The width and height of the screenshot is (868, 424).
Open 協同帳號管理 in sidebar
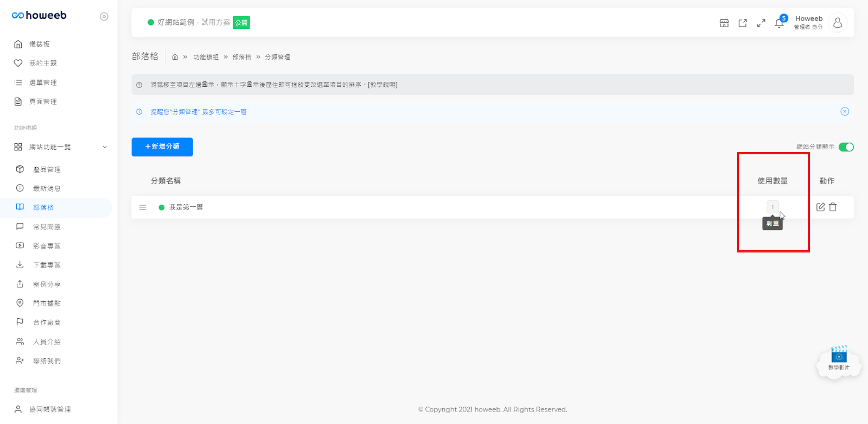click(x=49, y=409)
